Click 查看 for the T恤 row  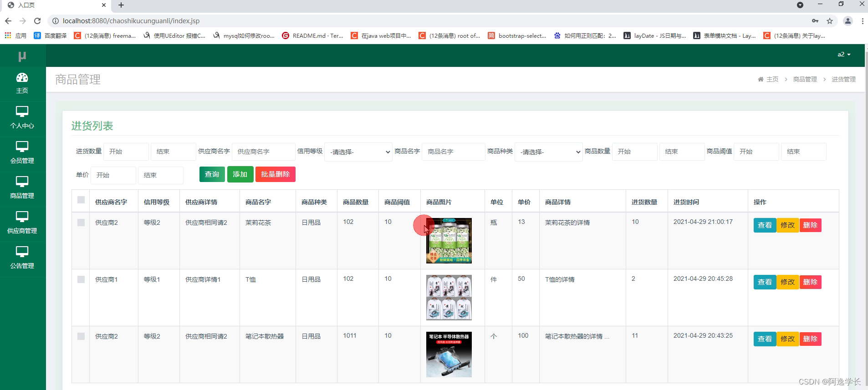click(x=765, y=282)
